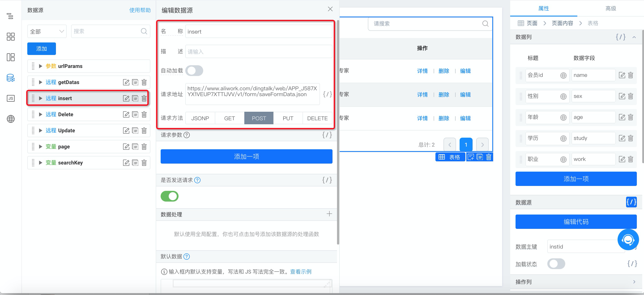Screen dimensions: 644x295
Task: Add a data processing function with plus
Action: coord(329,214)
